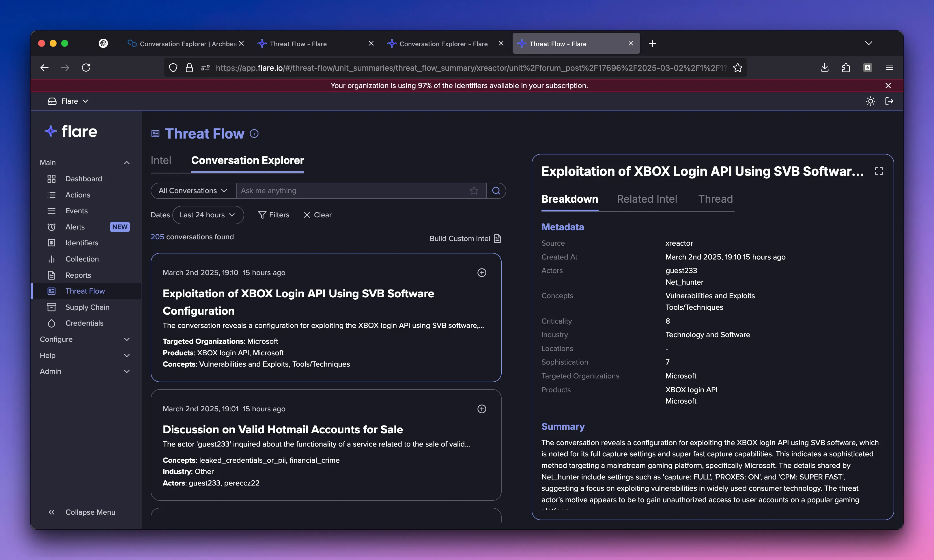Collapse the Main sidebar section
Image resolution: width=934 pixels, height=560 pixels.
click(127, 163)
